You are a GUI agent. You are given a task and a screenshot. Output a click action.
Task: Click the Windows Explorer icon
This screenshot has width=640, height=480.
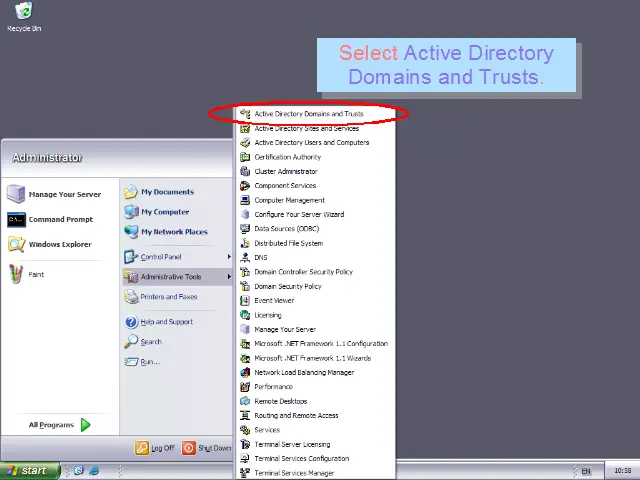coord(16,244)
